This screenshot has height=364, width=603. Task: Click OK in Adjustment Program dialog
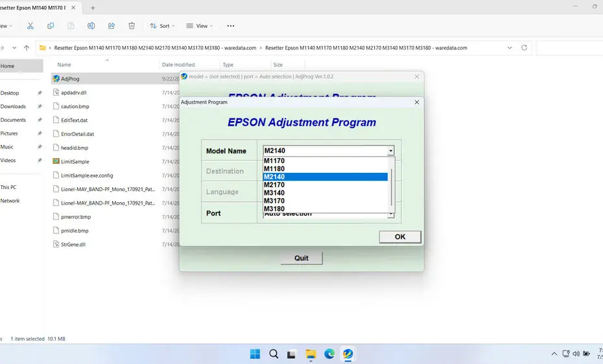tap(400, 237)
